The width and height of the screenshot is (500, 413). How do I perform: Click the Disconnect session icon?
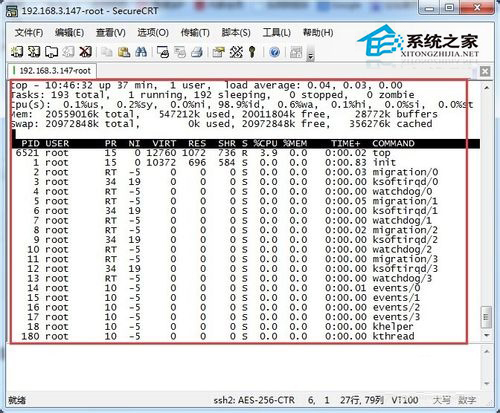(x=86, y=52)
